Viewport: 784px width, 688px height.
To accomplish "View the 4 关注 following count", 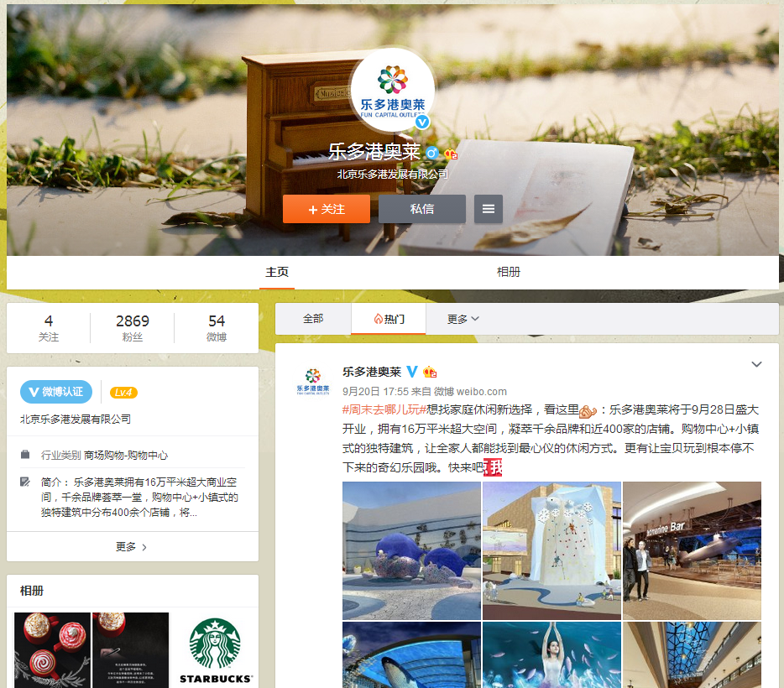I will click(49, 328).
